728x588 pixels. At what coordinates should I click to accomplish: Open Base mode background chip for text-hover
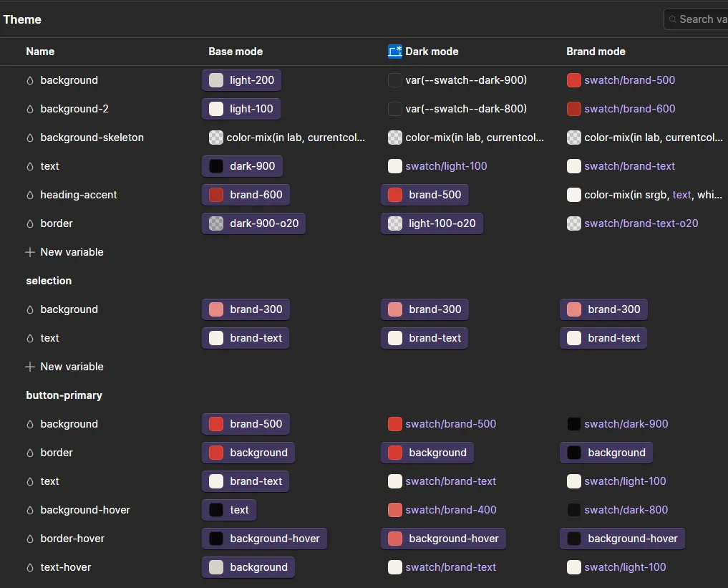click(x=248, y=567)
